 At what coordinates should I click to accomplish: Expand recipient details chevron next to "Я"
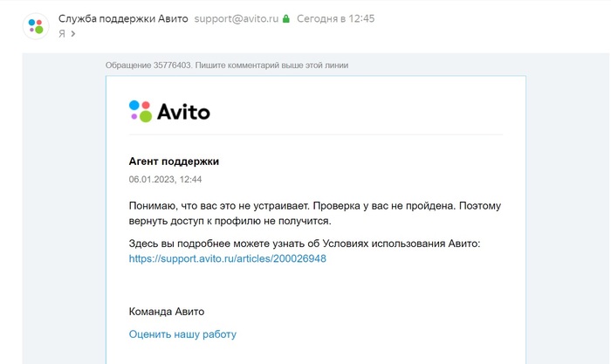[72, 34]
